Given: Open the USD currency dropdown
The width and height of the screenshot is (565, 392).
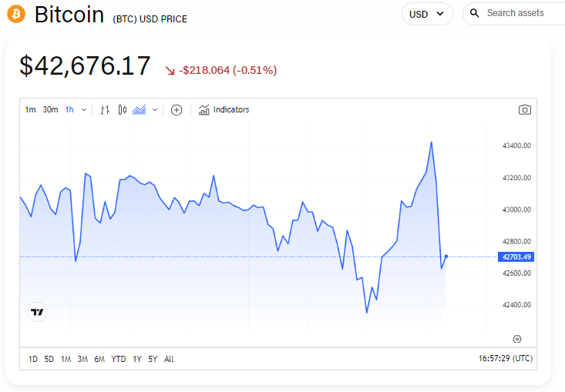Looking at the screenshot, I should tap(427, 14).
